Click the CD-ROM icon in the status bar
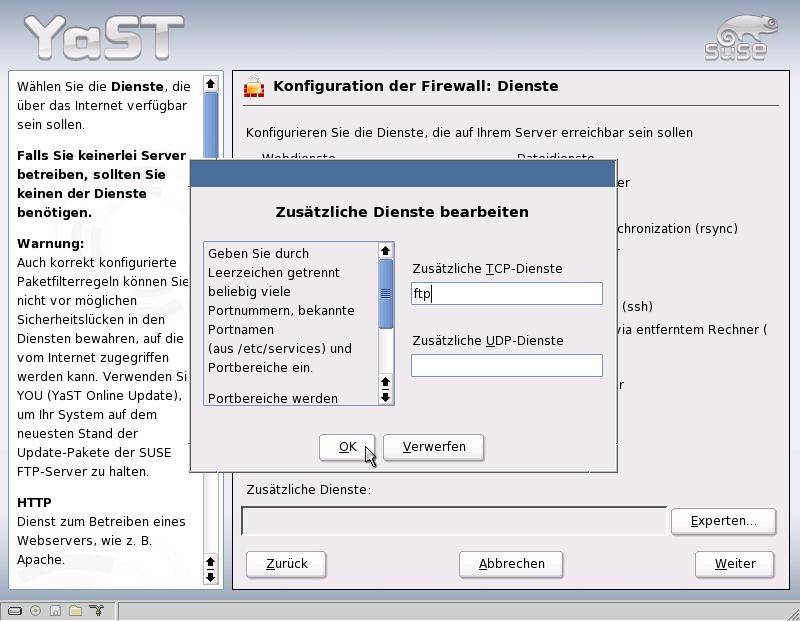Screen dimensions: 800x621 (x=35, y=610)
